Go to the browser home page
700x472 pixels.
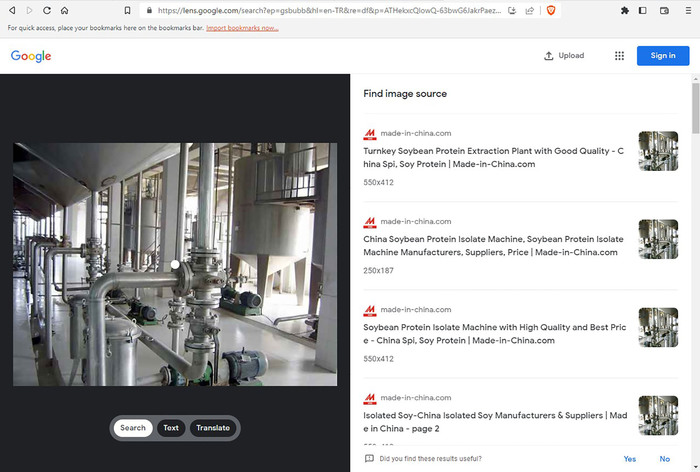pyautogui.click(x=64, y=10)
